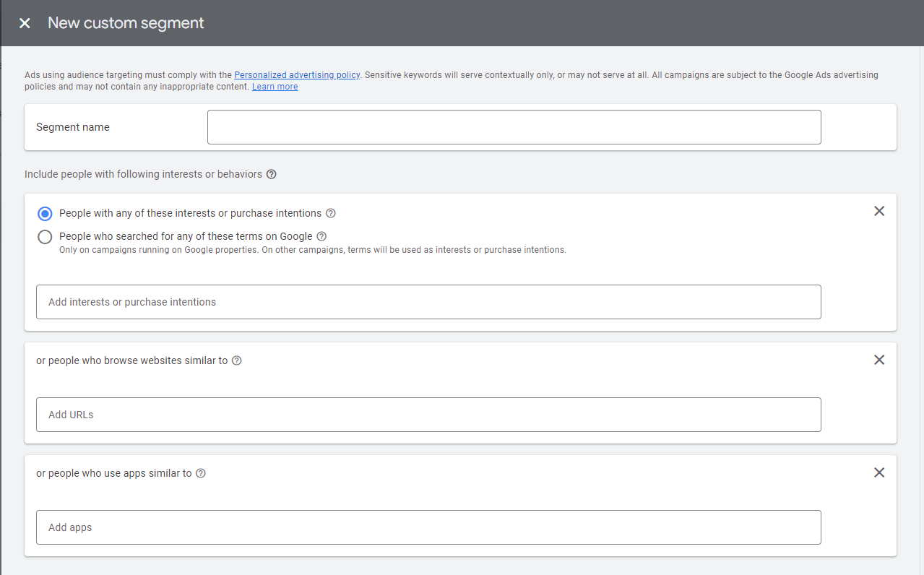The height and width of the screenshot is (575, 924).
Task: Remove the browse websites similar to section
Action: pyautogui.click(x=879, y=360)
